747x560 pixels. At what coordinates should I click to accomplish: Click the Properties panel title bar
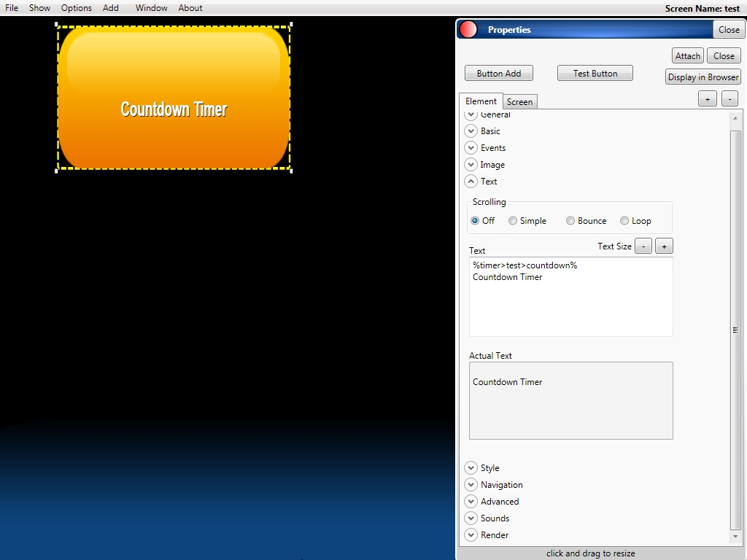(x=585, y=29)
